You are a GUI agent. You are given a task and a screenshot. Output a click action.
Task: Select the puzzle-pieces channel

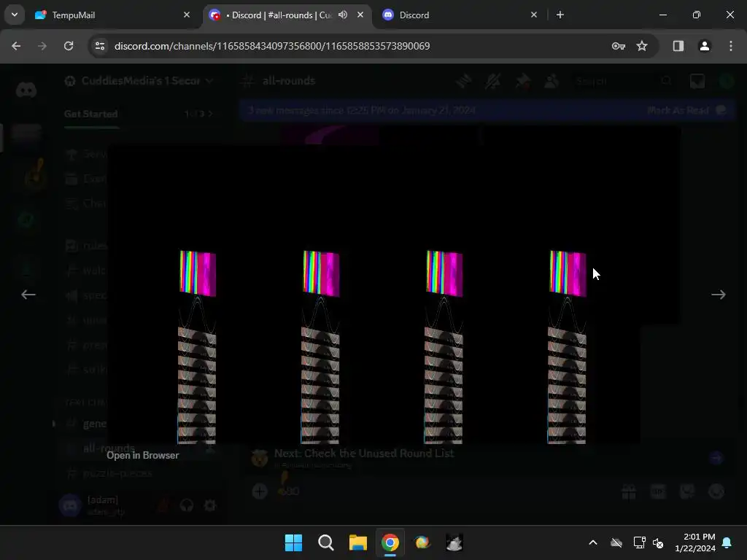click(x=117, y=473)
